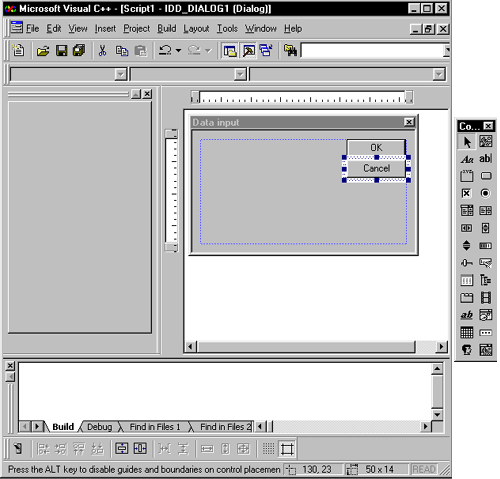500x479 pixels.
Task: Click the OK button in dialog
Action: coord(376,147)
